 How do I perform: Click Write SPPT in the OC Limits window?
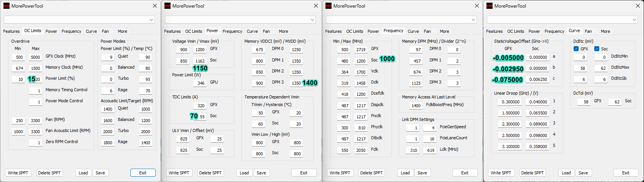pyautogui.click(x=18, y=173)
